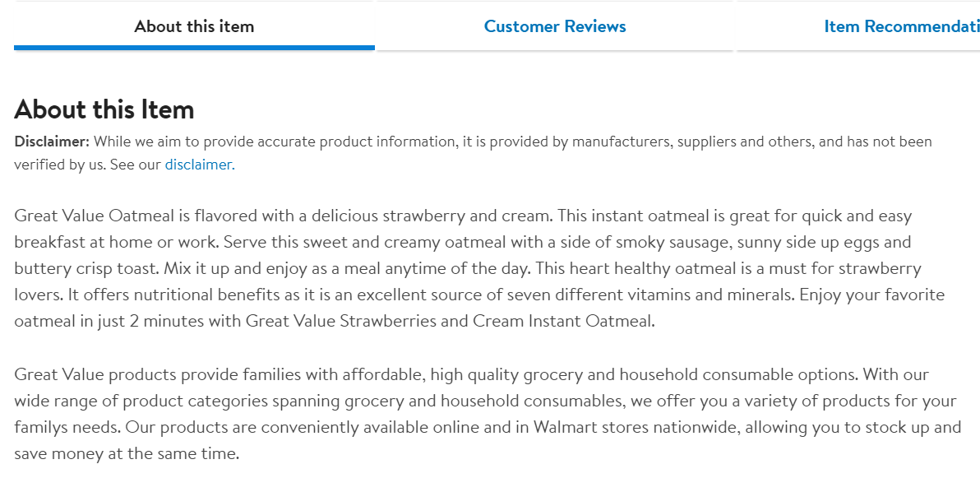Select the About this item tab
Viewport: 980px width, 492px height.
(194, 26)
